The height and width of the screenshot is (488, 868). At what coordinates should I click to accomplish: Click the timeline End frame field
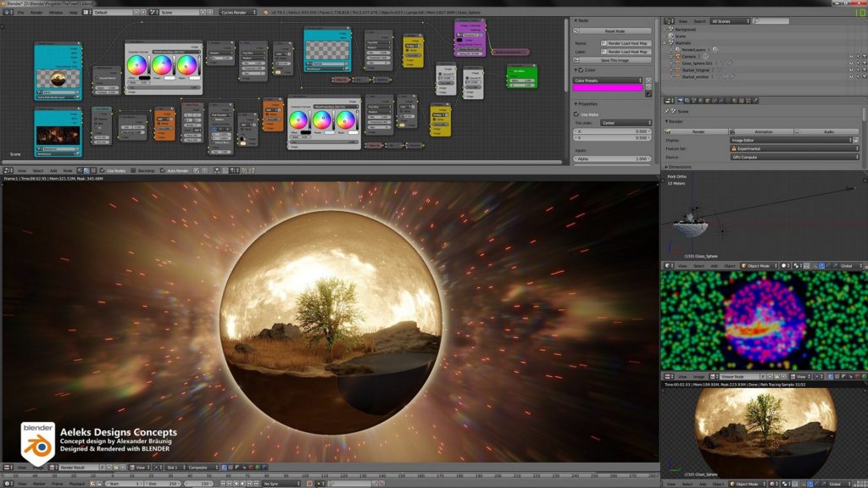tap(164, 484)
